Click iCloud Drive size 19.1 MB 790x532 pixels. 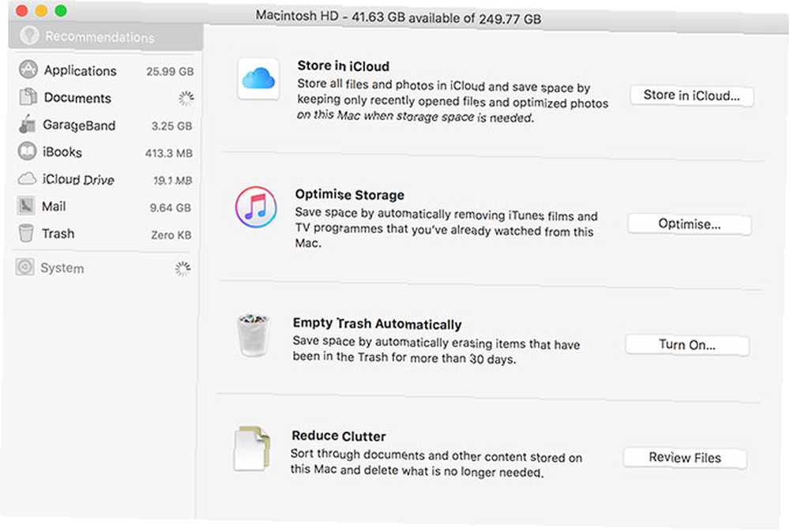[172, 180]
